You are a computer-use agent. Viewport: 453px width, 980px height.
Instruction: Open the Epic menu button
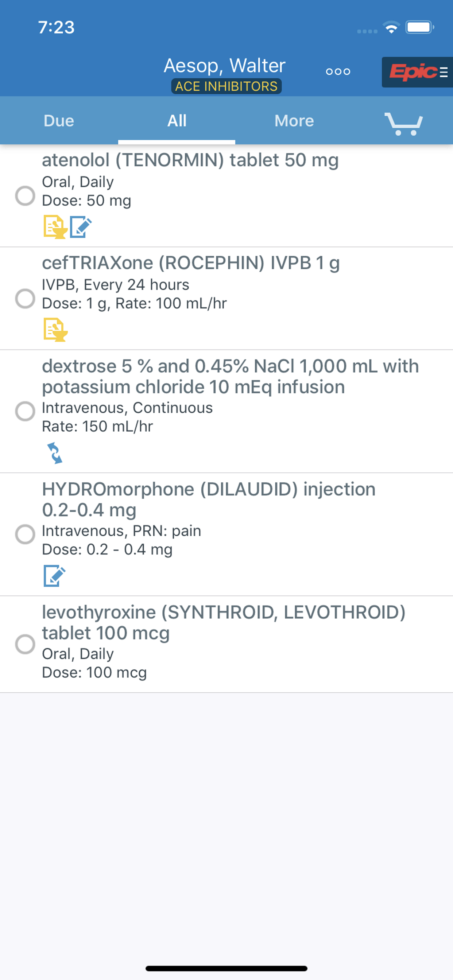pos(417,72)
